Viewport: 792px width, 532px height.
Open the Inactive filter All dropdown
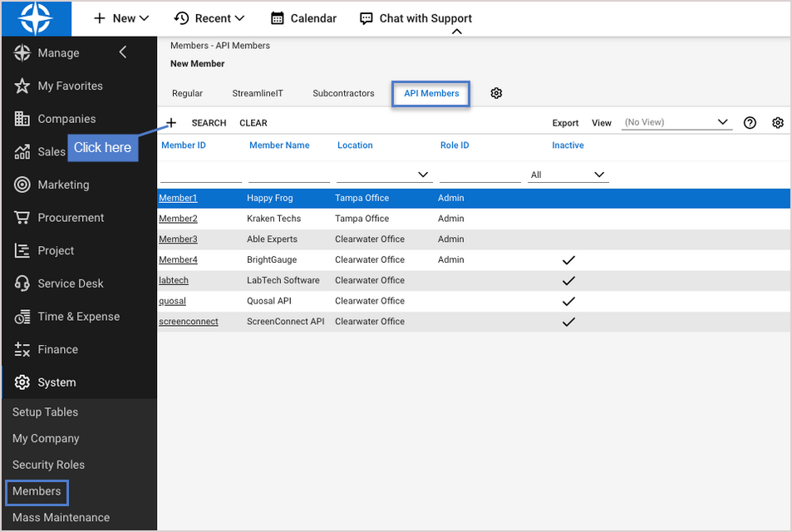(x=568, y=175)
